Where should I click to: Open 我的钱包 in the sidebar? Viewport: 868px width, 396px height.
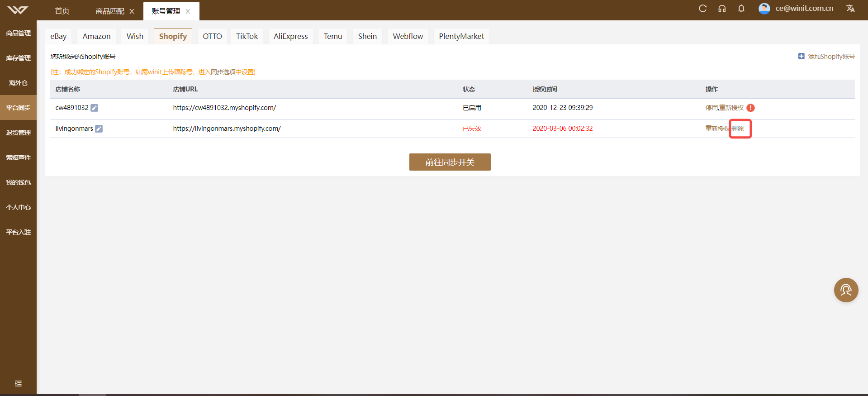[18, 182]
